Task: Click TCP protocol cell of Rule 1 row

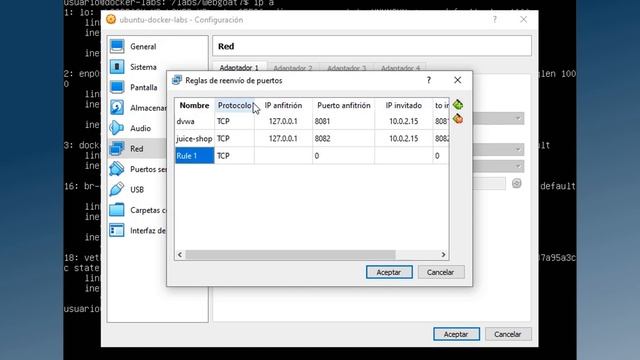Action: pos(234,156)
